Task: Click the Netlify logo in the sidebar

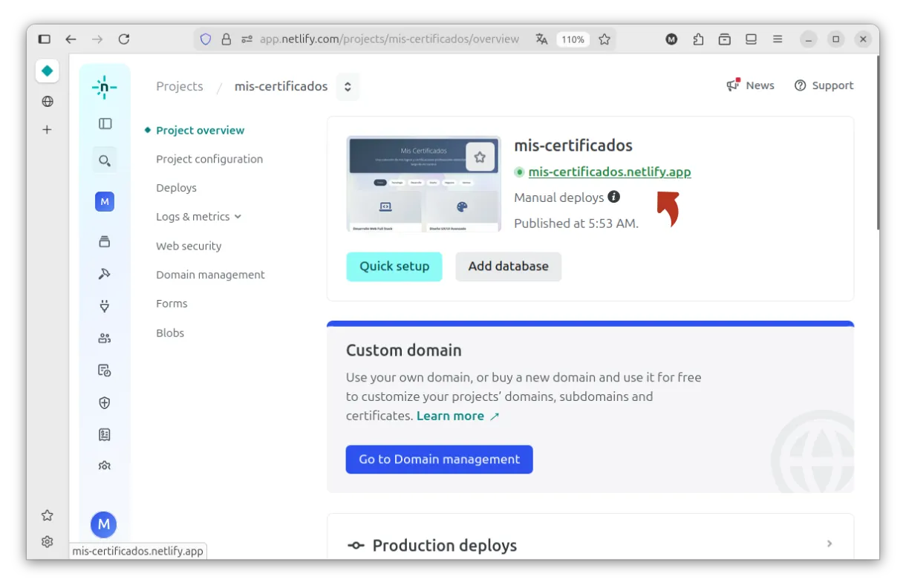Action: [x=104, y=87]
